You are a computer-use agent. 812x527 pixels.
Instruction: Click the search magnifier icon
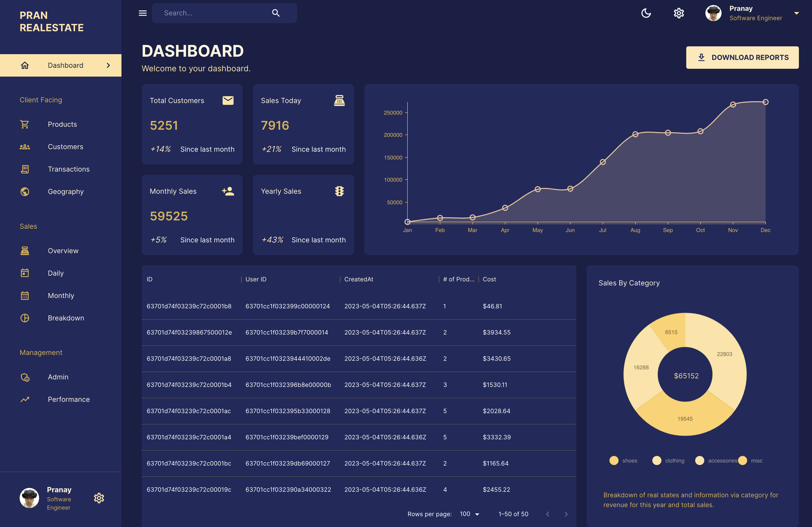pyautogui.click(x=276, y=13)
